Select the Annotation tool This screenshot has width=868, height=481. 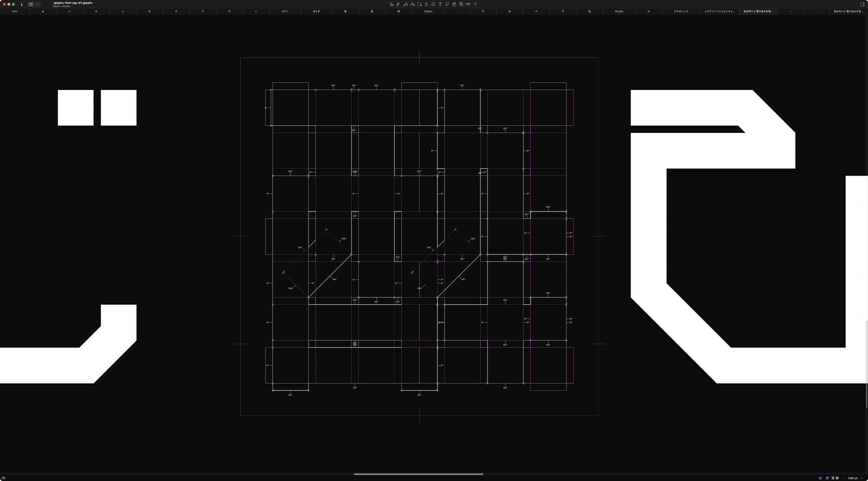(x=447, y=4)
